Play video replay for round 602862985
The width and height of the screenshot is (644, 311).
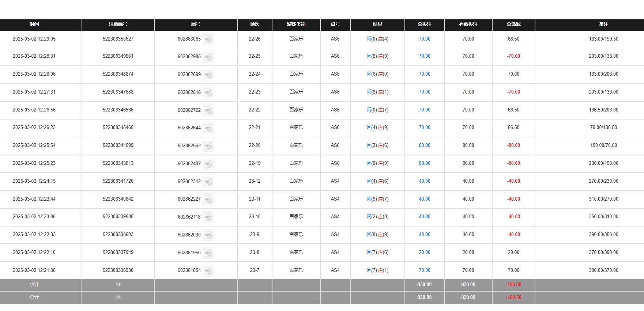208,57
